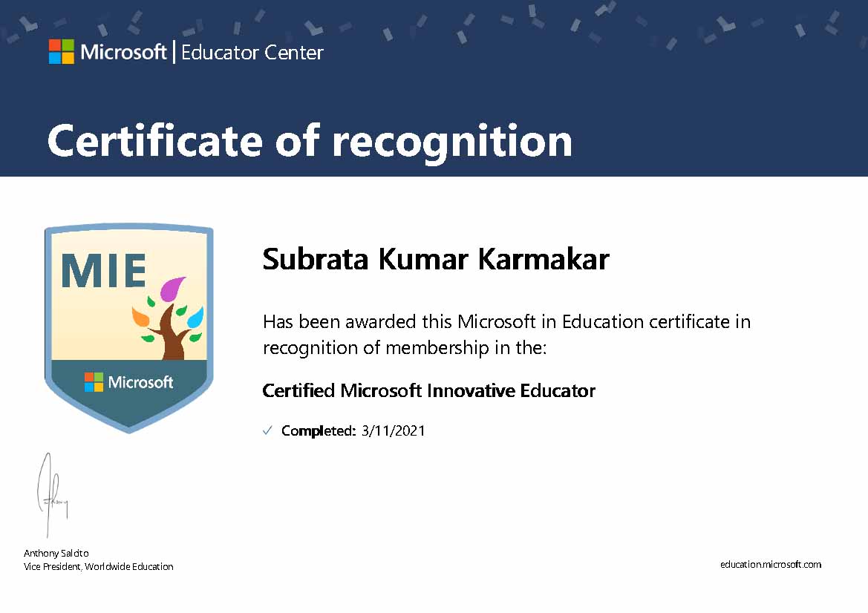Click the checkmark beside Completed
The width and height of the screenshot is (868, 613).
[267, 430]
